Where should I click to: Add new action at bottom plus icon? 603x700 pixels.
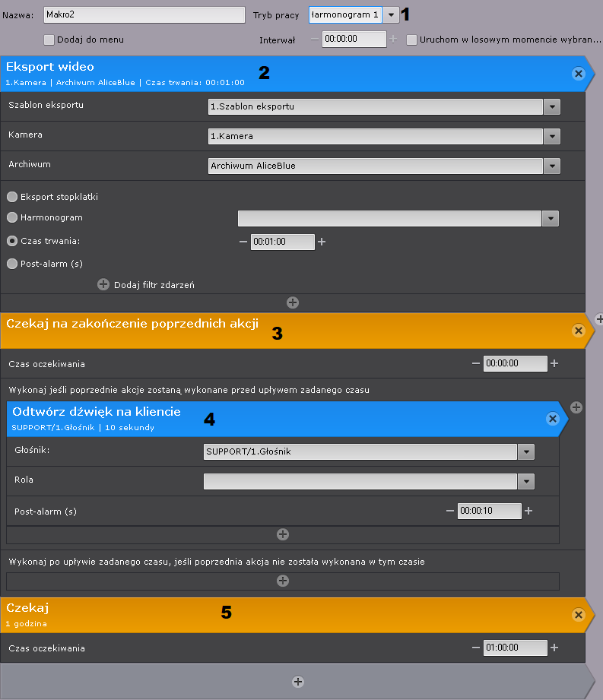pyautogui.click(x=298, y=681)
